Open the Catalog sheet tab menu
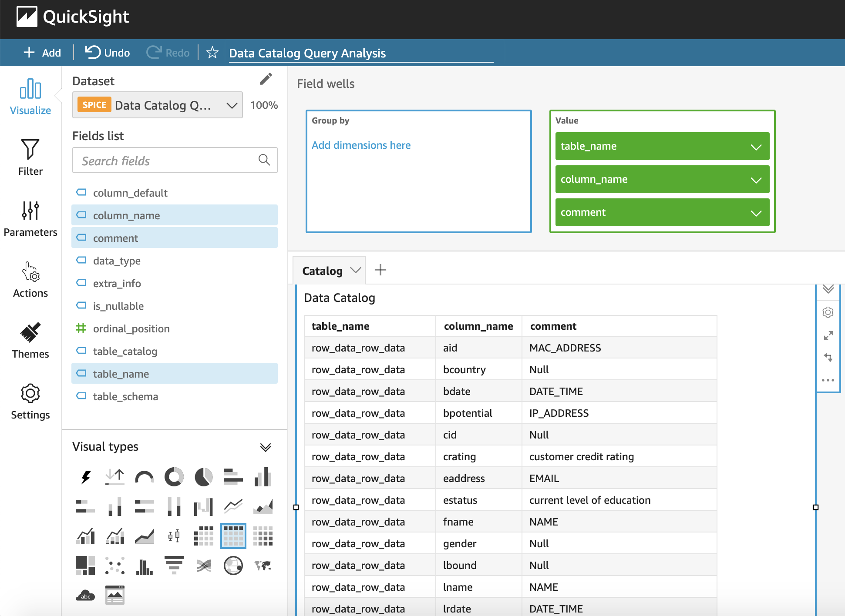 click(x=356, y=270)
